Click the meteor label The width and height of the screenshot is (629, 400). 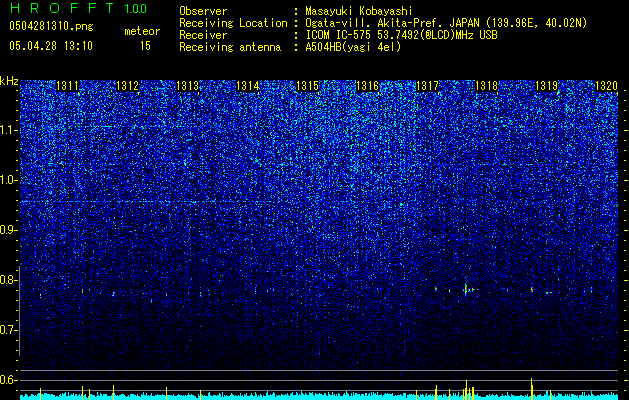pos(142,31)
